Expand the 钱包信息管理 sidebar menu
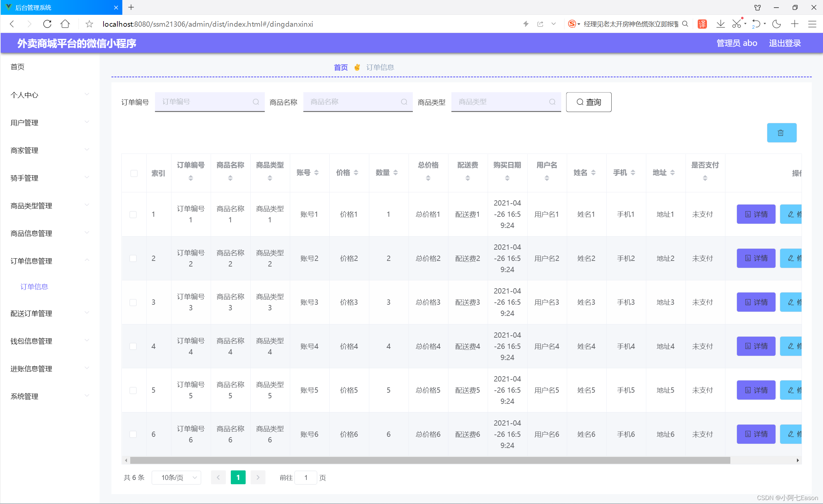The image size is (823, 504). (50, 341)
